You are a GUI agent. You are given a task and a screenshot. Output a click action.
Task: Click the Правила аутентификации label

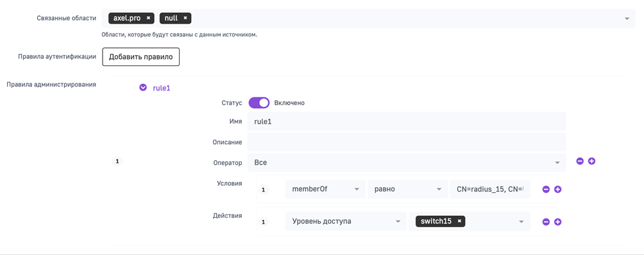(x=57, y=56)
